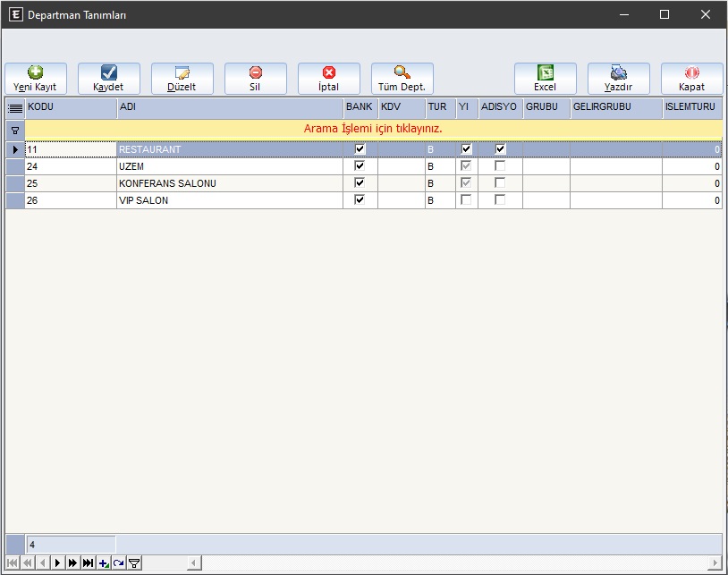Export the table with the Excel button
The height and width of the screenshot is (575, 728).
tap(546, 79)
